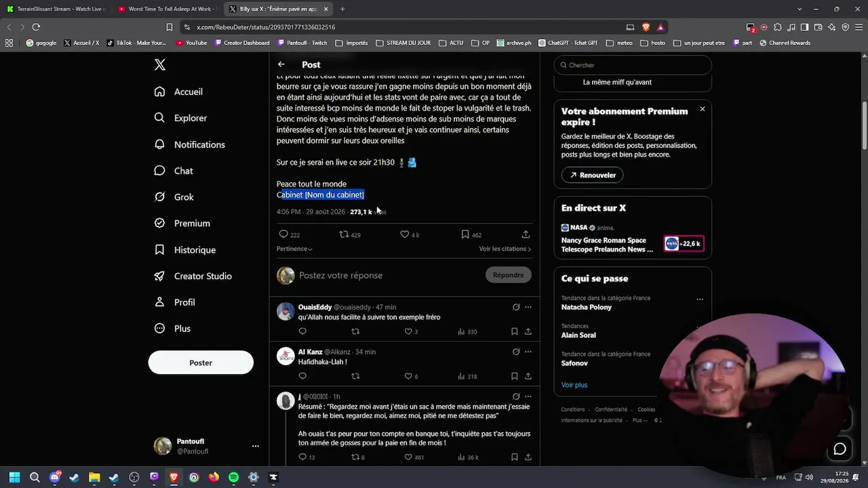
Task: Like the main post with 4 k likes
Action: (x=404, y=235)
